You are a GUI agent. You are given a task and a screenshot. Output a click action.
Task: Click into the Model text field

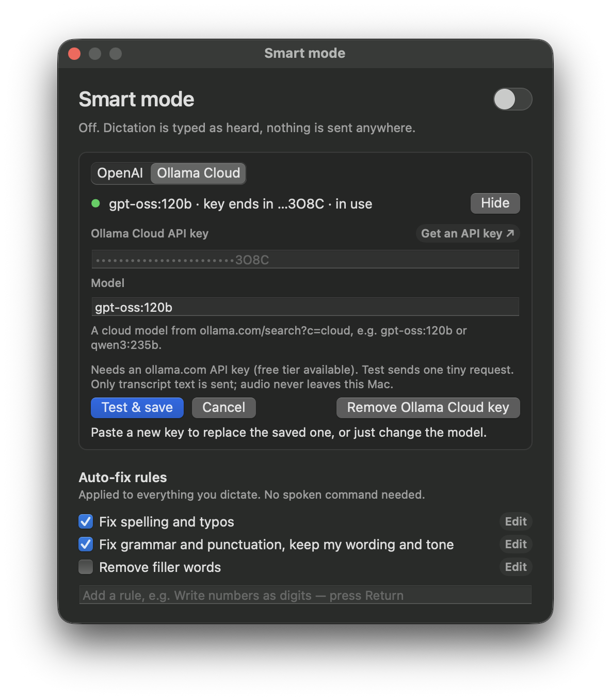point(305,307)
